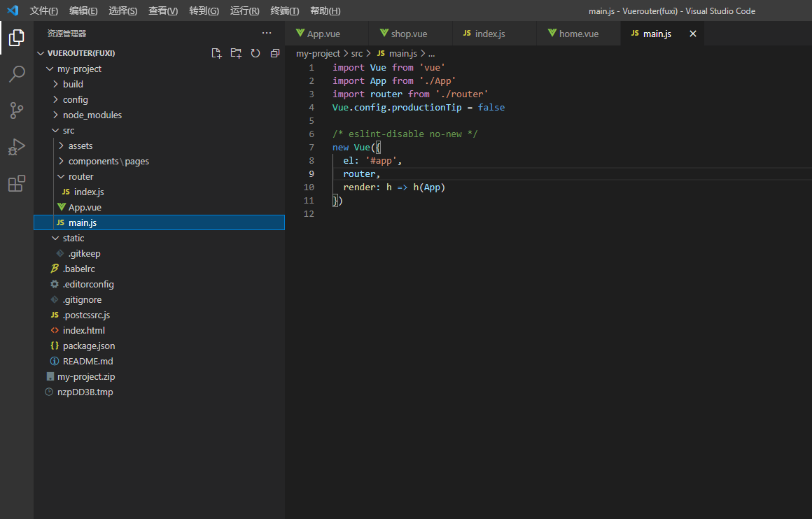
Task: Open the package.json file
Action: point(159,346)
